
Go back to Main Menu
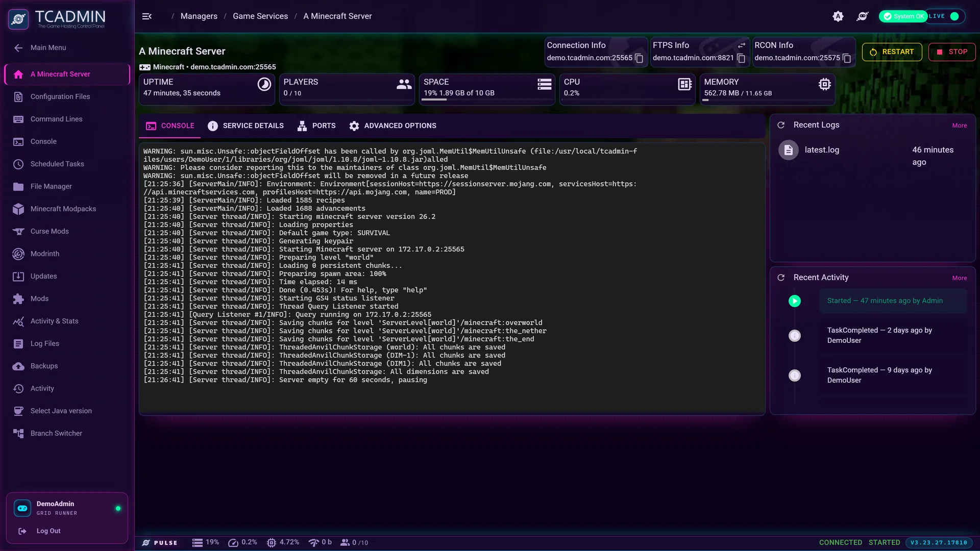[x=67, y=48]
